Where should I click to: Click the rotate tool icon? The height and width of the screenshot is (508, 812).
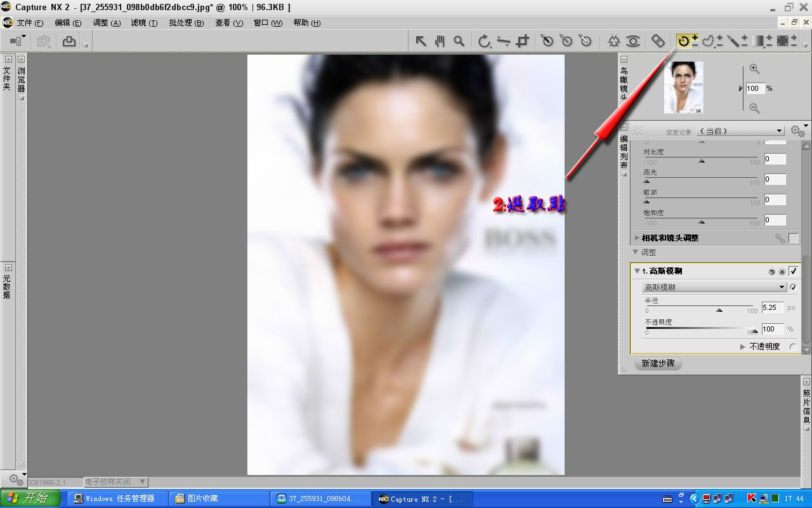tap(485, 41)
